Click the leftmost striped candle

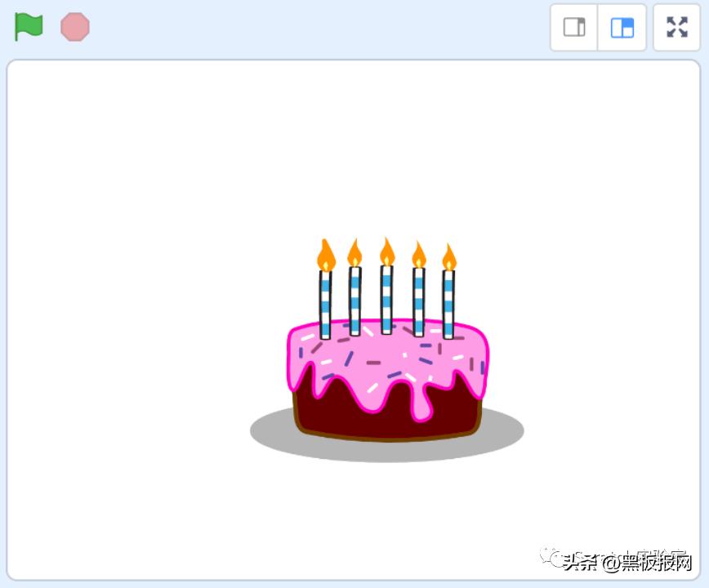pos(326,305)
